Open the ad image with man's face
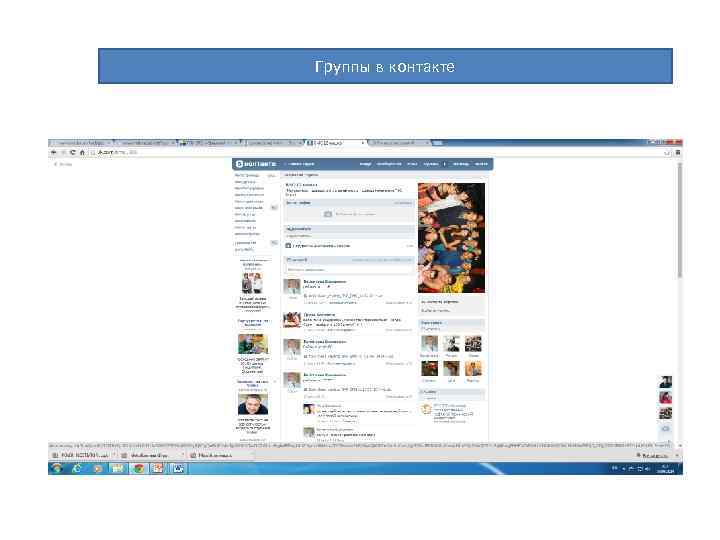Viewport: 720px width, 540px height. (253, 404)
